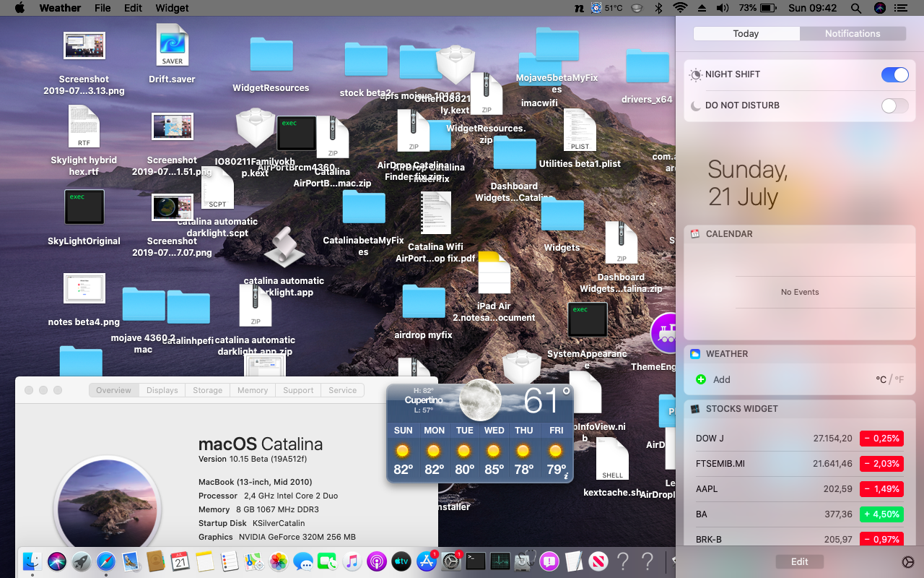Click the FTSEMIB.MI stock row

[799, 464]
